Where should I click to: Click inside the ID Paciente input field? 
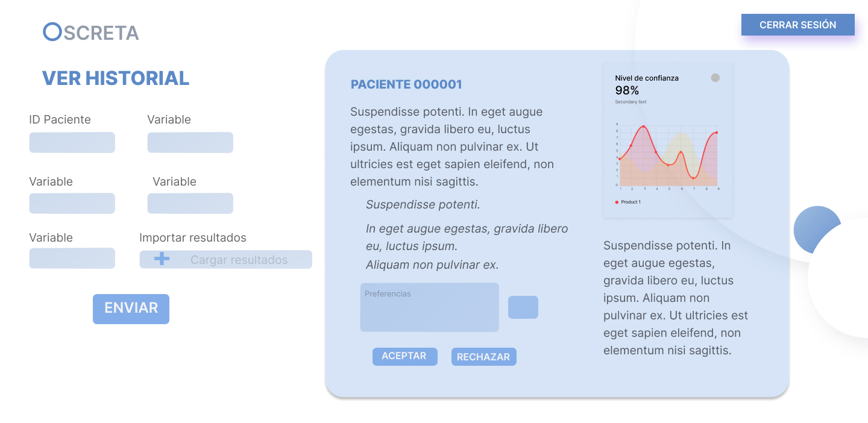[x=72, y=142]
